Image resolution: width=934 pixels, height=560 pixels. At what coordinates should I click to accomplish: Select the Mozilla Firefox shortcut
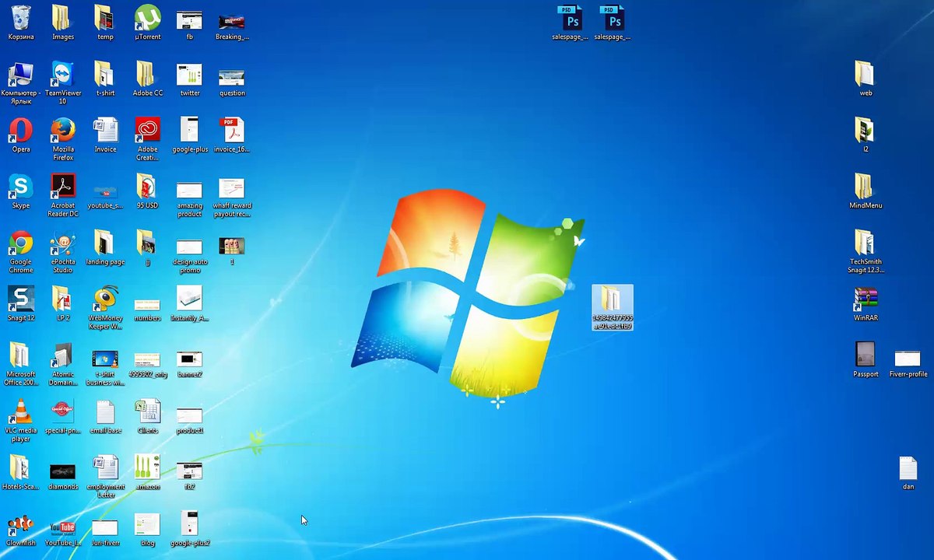[x=63, y=139]
